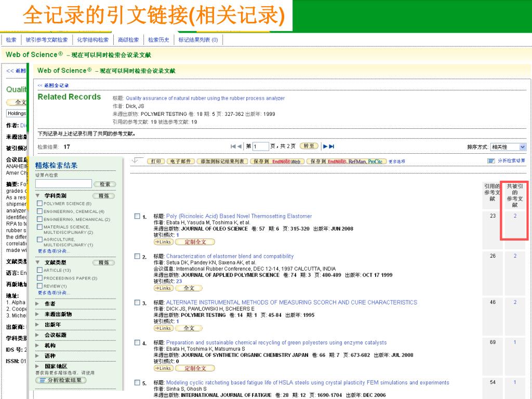Switch to the 检索 tab
The width and height of the screenshot is (532, 399).
pyautogui.click(x=11, y=39)
